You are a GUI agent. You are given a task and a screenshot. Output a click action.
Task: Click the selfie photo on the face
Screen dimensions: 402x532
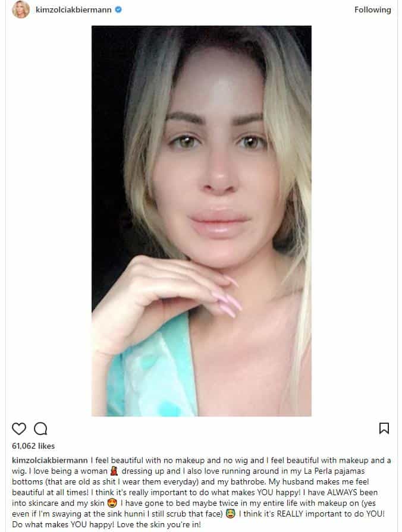pos(217,163)
